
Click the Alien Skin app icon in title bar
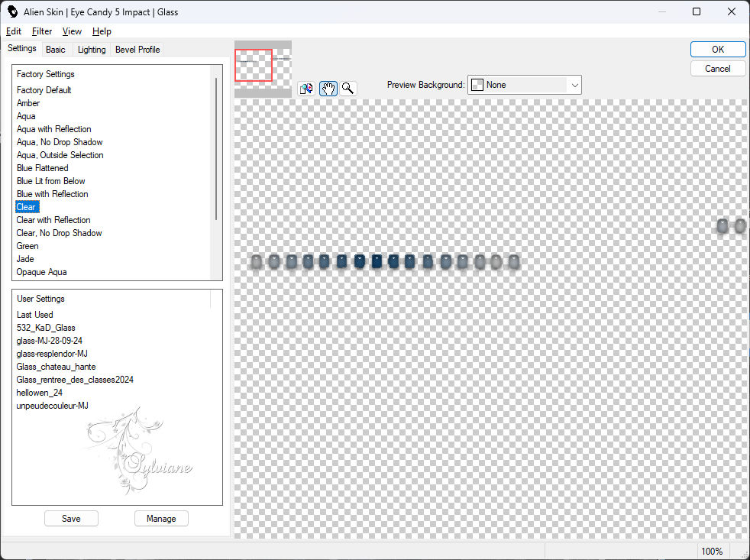coord(12,11)
